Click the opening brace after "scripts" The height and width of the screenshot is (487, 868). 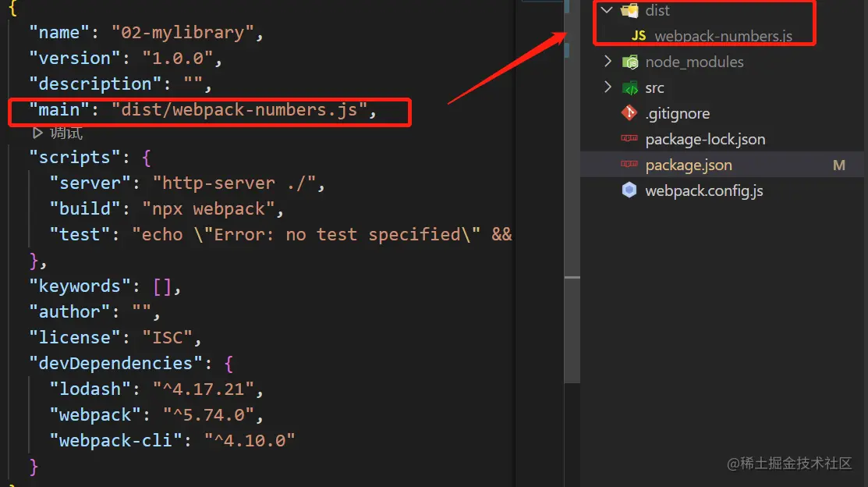(x=146, y=158)
